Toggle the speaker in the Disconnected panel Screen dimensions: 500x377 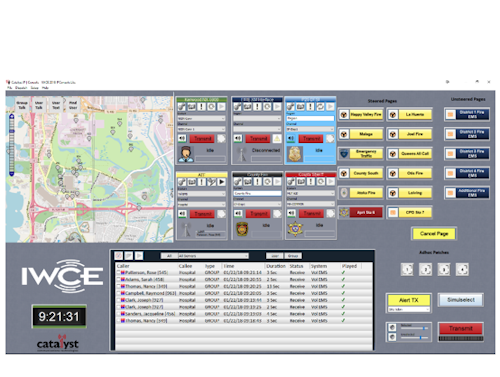[238, 138]
